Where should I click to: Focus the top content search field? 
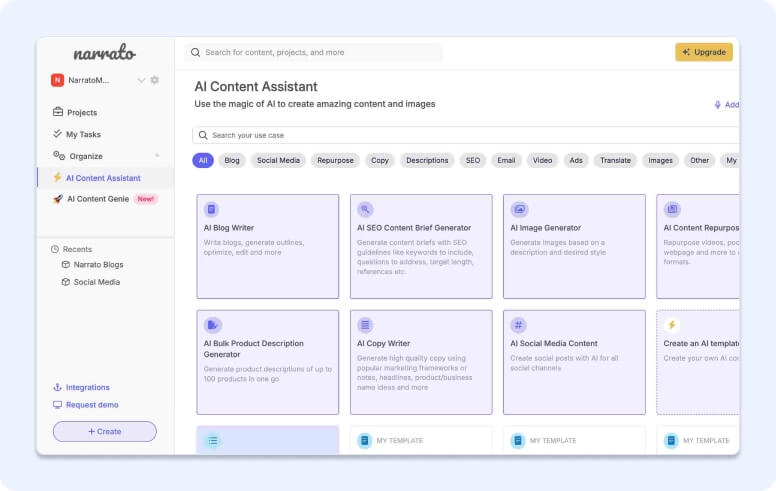tap(313, 52)
